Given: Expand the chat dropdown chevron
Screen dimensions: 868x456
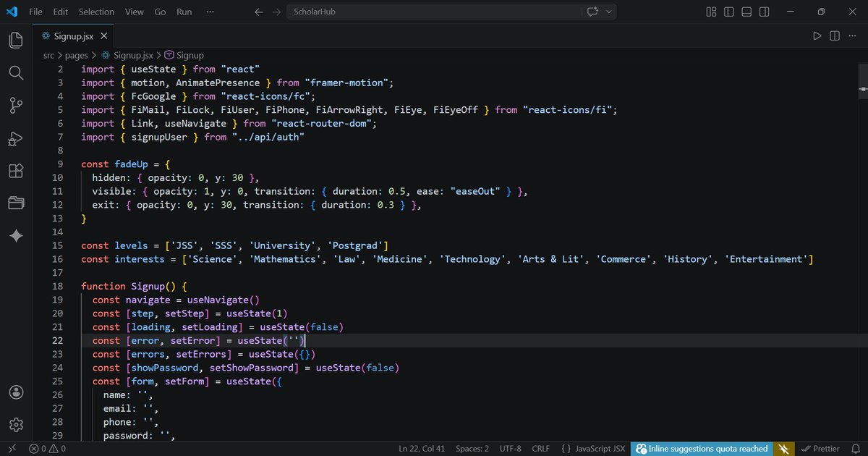Looking at the screenshot, I should 609,12.
